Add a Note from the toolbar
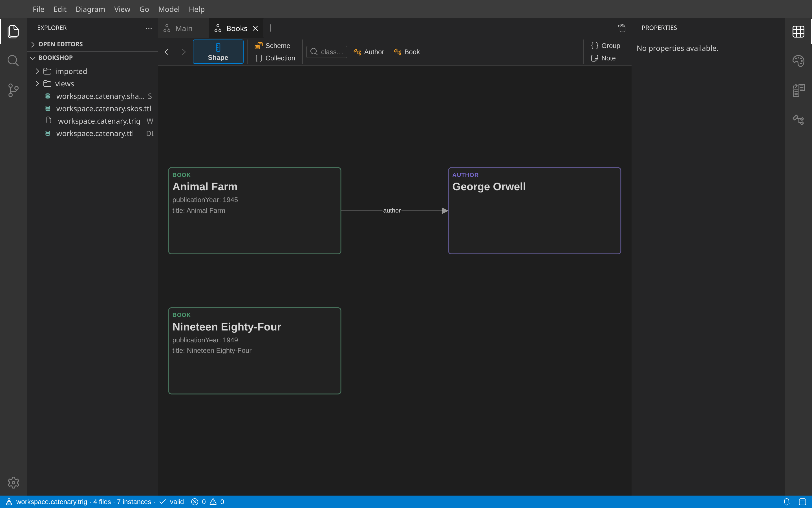 [x=603, y=58]
